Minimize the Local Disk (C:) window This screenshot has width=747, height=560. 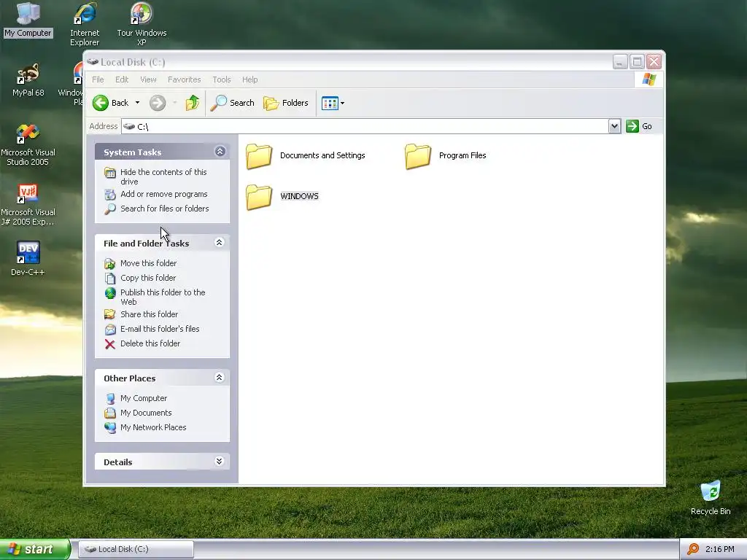pyautogui.click(x=620, y=62)
